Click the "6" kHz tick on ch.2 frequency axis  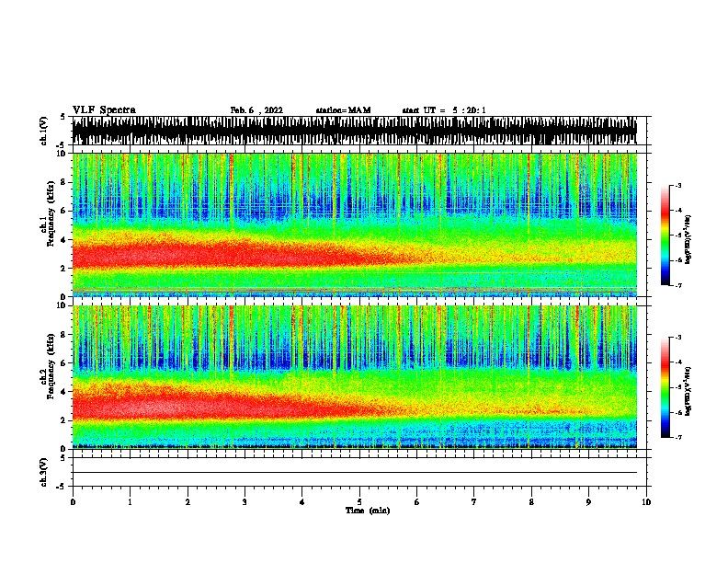[x=64, y=363]
